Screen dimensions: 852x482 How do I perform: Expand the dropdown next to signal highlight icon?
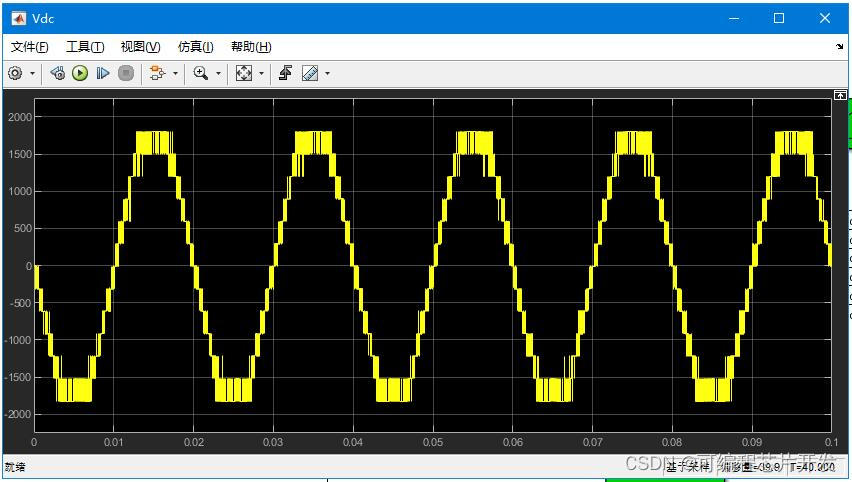(175, 73)
